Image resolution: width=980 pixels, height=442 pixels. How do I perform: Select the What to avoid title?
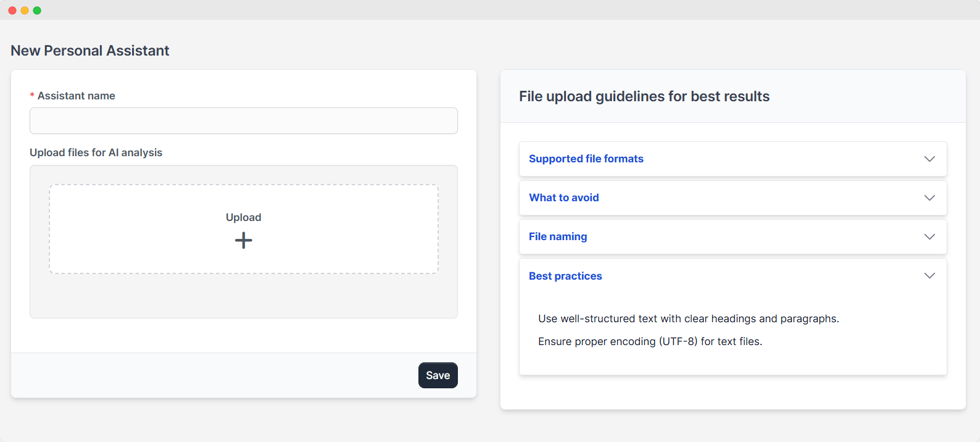pyautogui.click(x=563, y=198)
